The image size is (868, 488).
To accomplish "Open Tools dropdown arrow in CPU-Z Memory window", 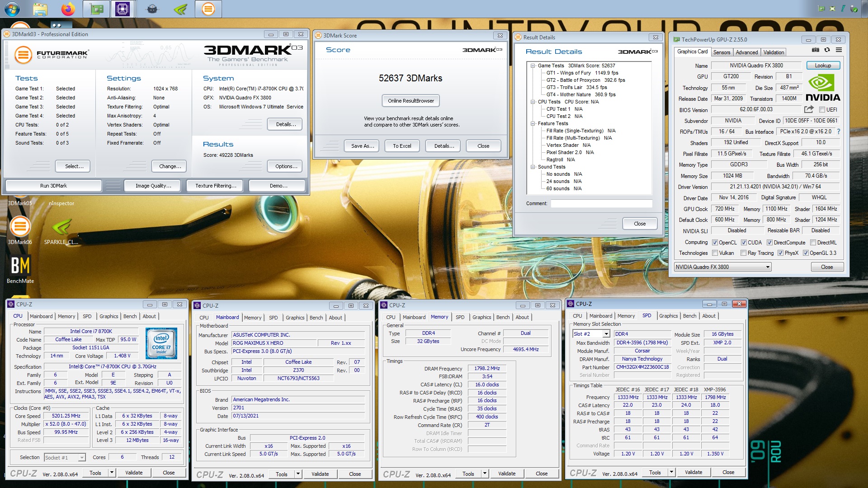I will (485, 474).
